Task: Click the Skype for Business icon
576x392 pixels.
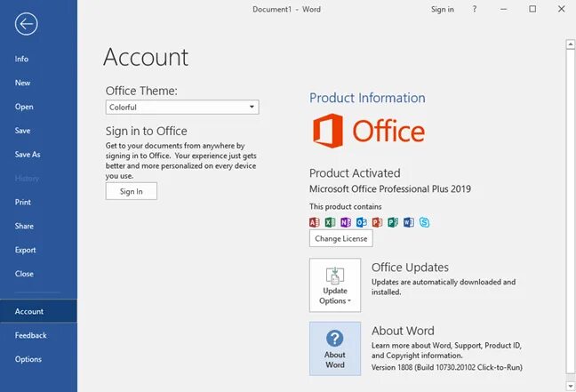Action: 424,221
